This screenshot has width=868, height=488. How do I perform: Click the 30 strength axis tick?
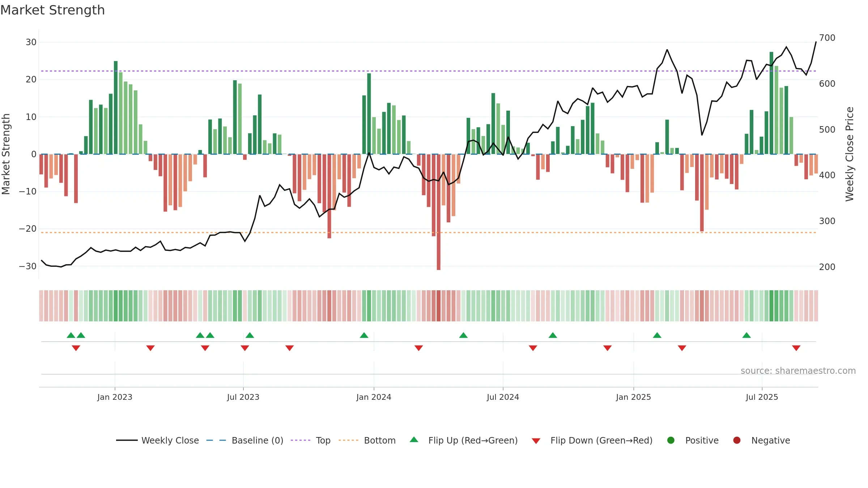click(x=31, y=42)
